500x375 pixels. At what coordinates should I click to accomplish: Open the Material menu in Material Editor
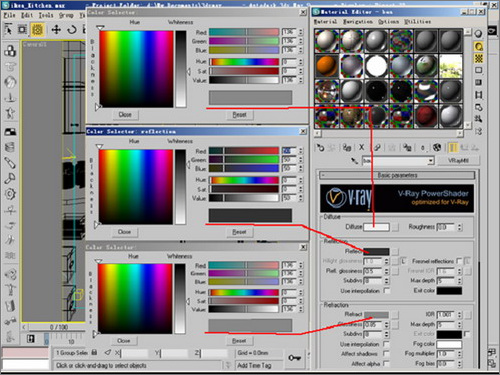(326, 22)
